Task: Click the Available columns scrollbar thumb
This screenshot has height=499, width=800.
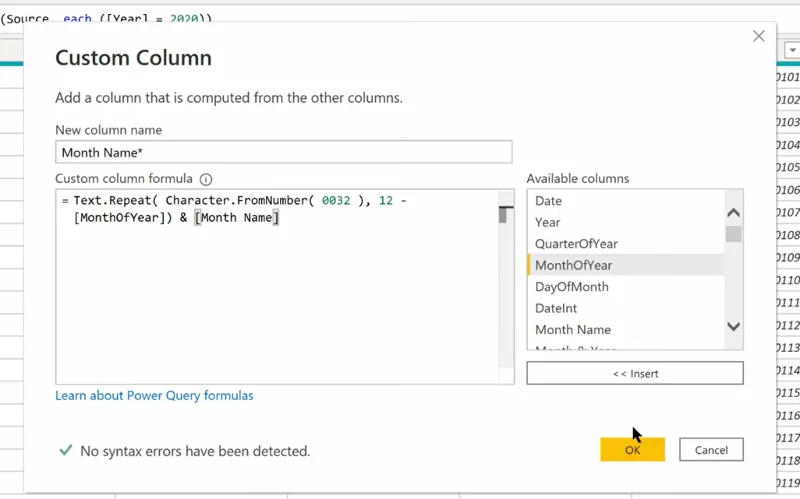Action: (x=733, y=234)
